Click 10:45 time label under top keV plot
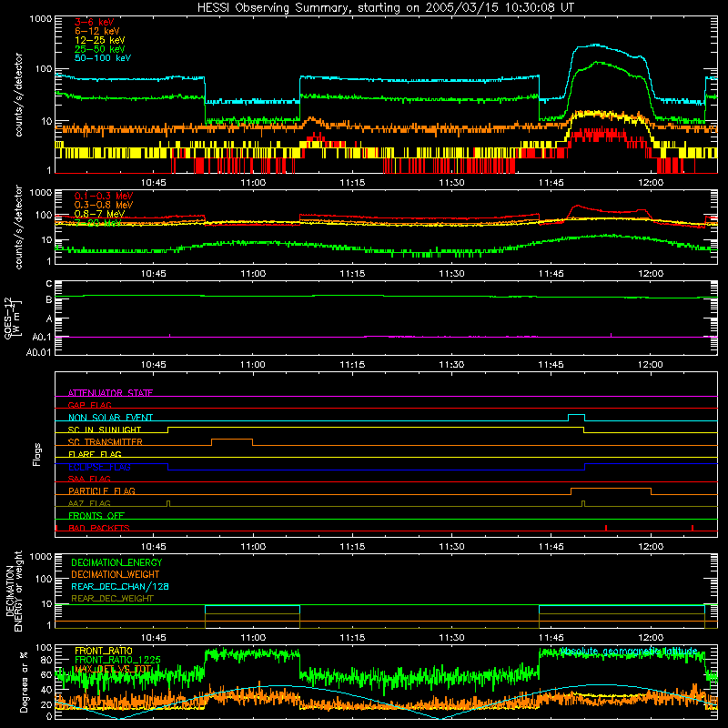The height and width of the screenshot is (728, 728). click(154, 183)
